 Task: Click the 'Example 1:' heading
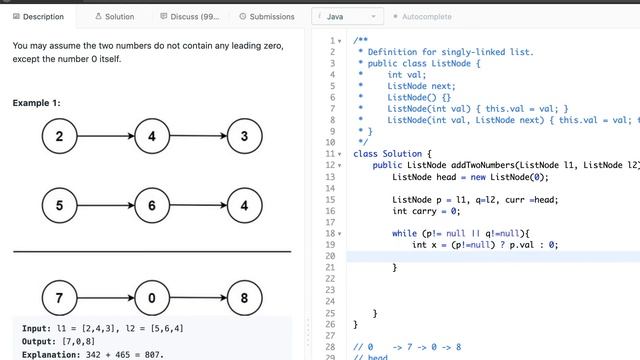point(36,103)
